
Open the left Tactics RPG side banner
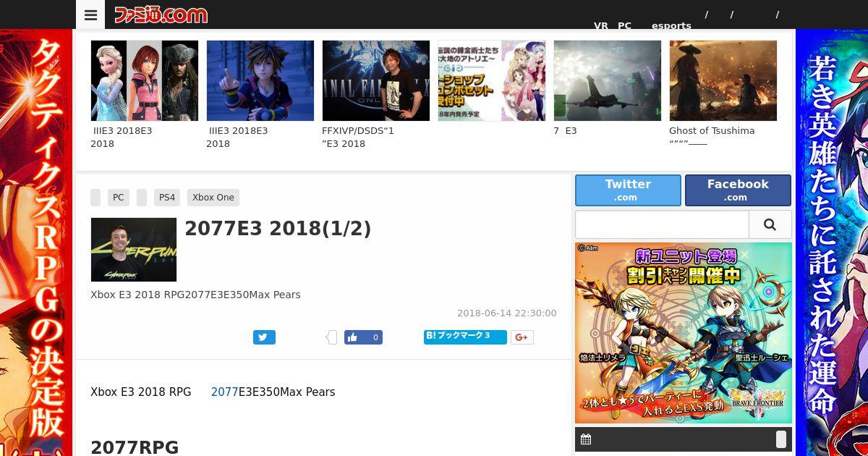point(36,242)
